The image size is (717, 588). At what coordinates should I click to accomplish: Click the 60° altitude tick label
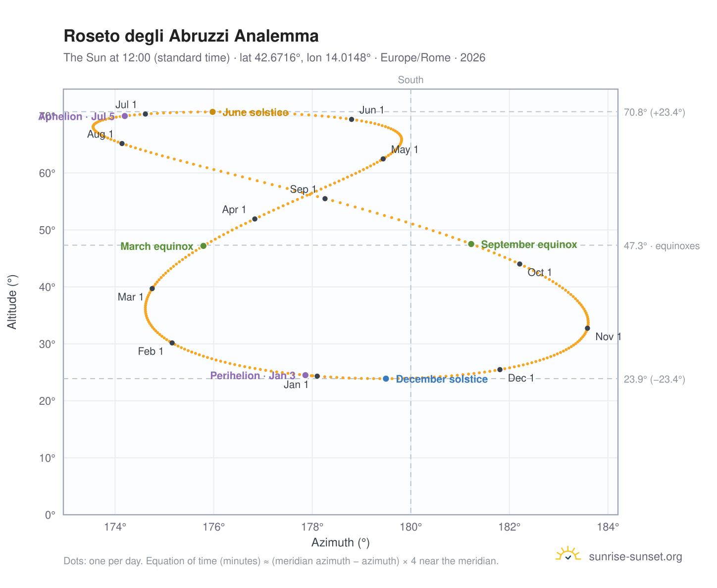48,174
